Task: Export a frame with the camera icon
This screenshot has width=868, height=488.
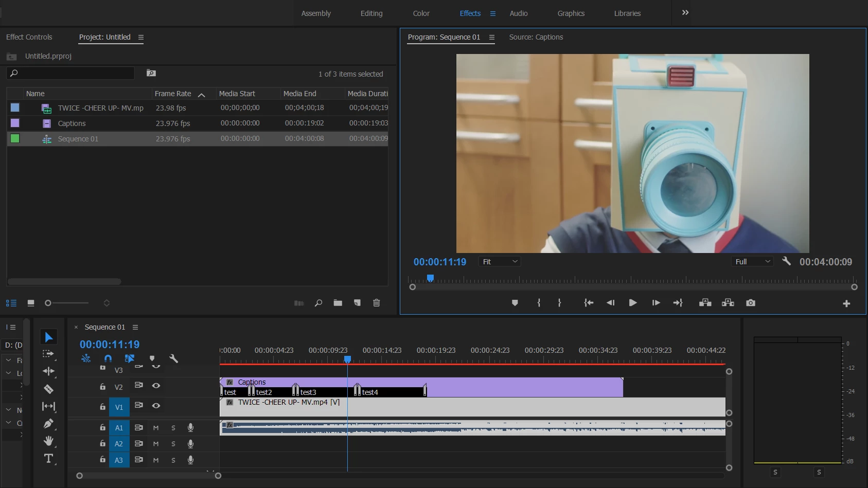Action: click(x=751, y=303)
